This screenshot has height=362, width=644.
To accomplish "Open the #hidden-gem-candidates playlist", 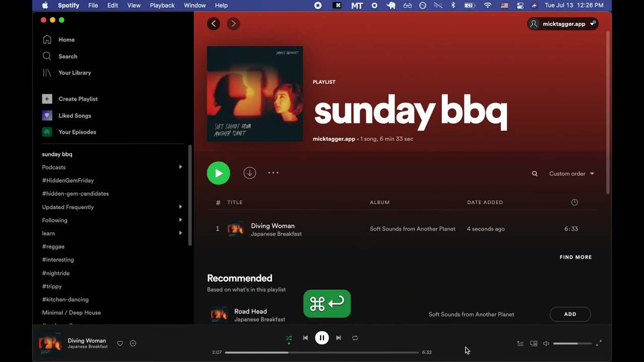I will [x=75, y=194].
